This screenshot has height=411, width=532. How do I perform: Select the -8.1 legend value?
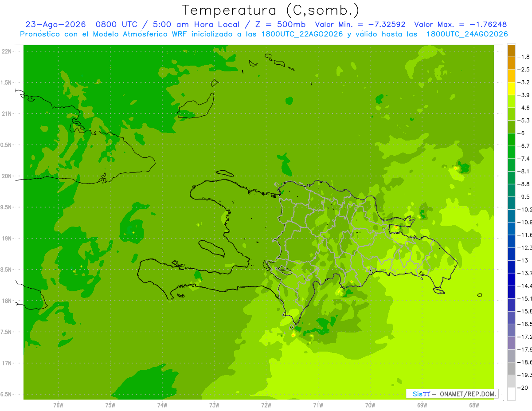coord(524,171)
